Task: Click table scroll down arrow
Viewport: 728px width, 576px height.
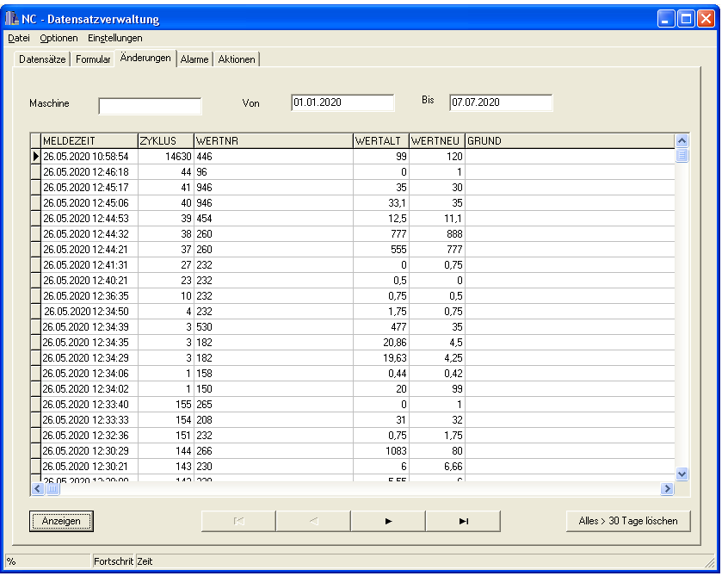Action: pos(682,474)
